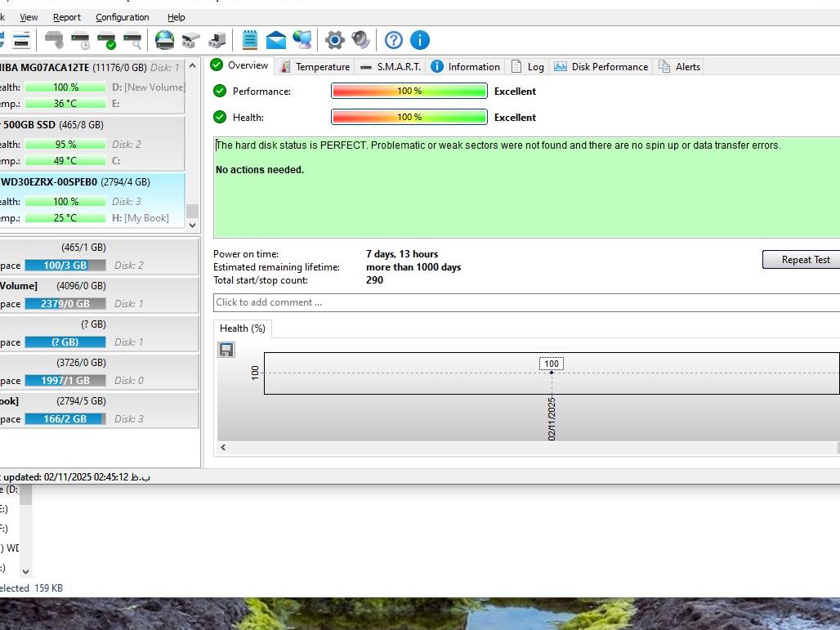Click the envelope email toolbar icon

(x=276, y=40)
